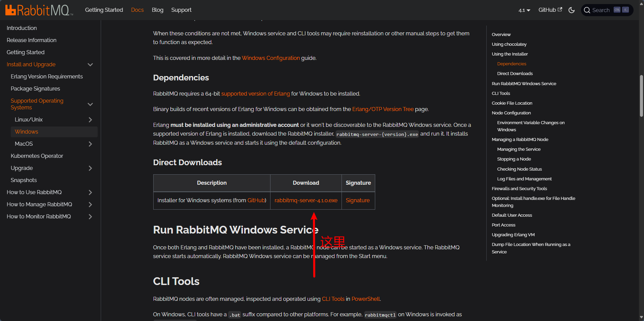Expand the How to Monitor RabbitMQ chevron

[x=90, y=216]
